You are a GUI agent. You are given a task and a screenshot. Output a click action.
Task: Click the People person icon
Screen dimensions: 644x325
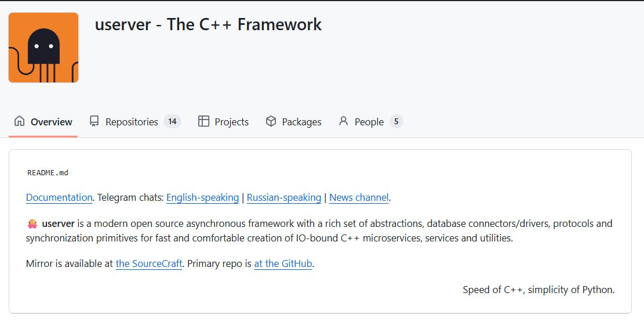pyautogui.click(x=344, y=121)
